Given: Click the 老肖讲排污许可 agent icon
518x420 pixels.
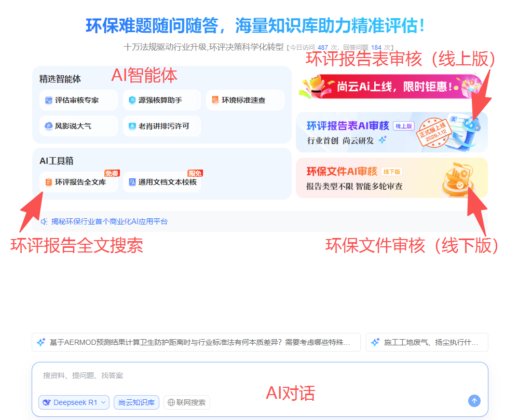Looking at the screenshot, I should [x=132, y=125].
